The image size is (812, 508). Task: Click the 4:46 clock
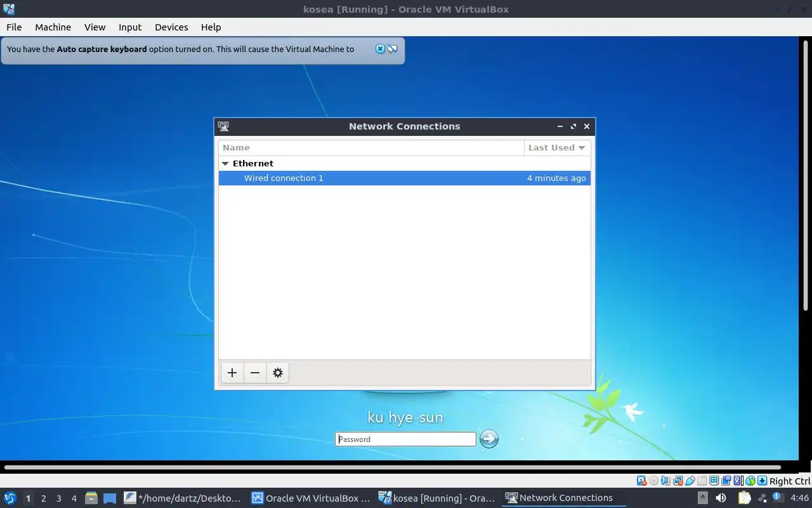point(799,498)
